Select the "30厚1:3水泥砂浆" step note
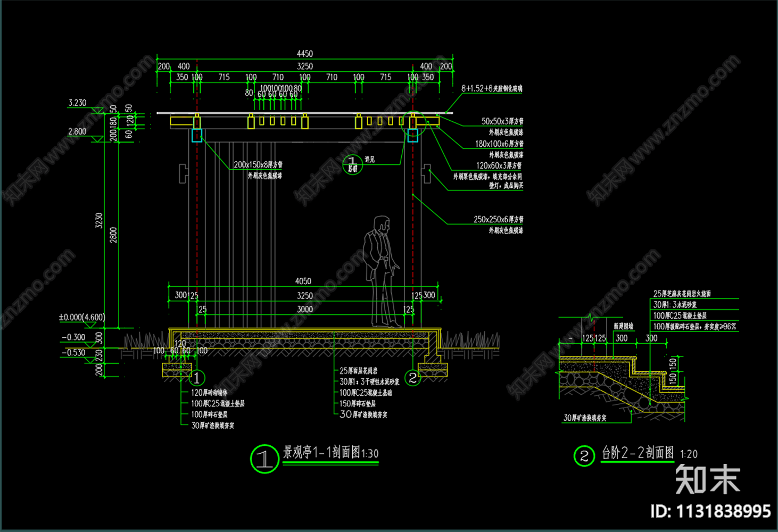Image resolution: width=778 pixels, height=532 pixels. click(x=675, y=305)
